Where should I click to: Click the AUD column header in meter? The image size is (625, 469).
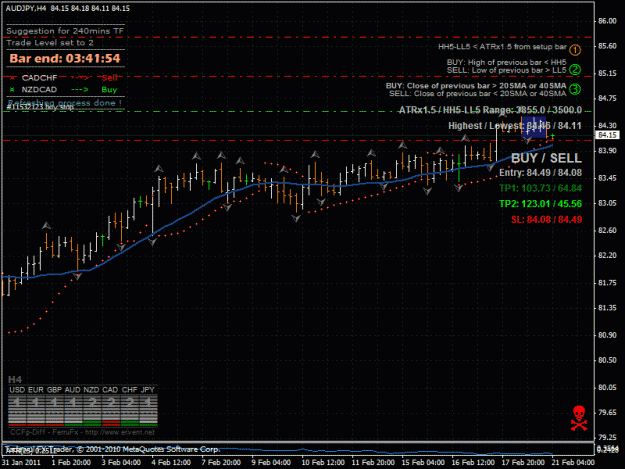(73, 390)
